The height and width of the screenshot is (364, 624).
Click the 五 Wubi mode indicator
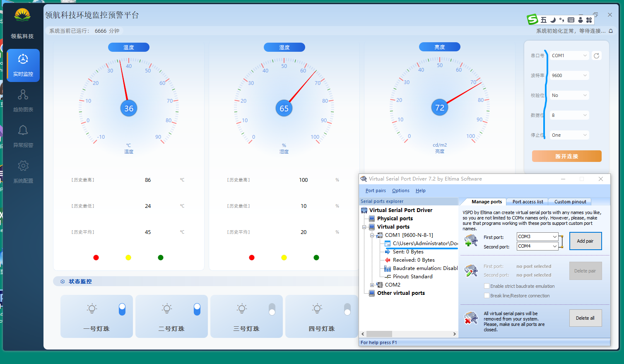[544, 20]
